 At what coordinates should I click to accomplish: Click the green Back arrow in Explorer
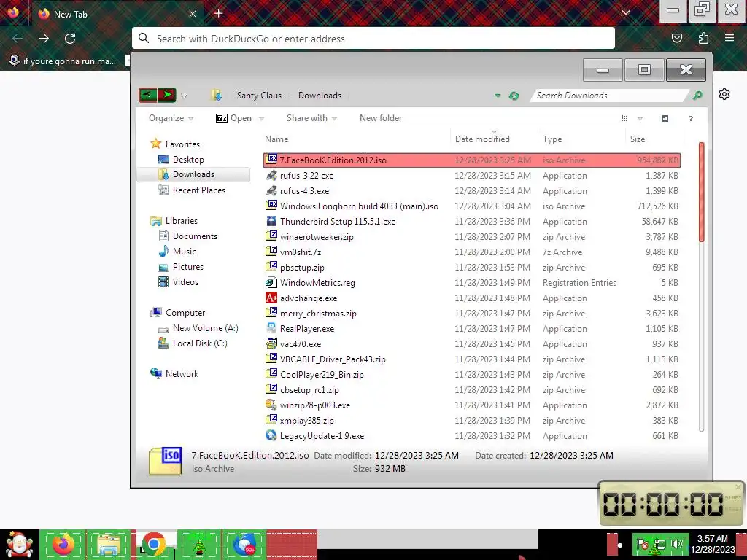pyautogui.click(x=147, y=96)
